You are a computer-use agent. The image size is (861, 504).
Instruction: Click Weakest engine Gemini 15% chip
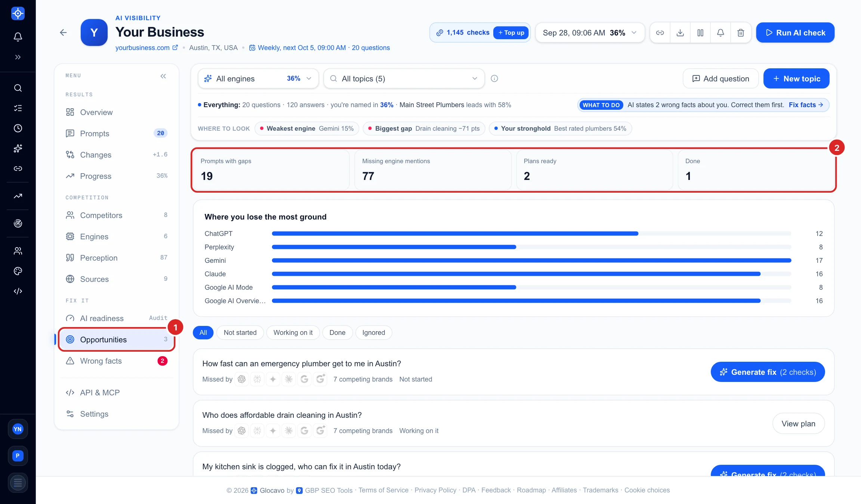pos(307,128)
